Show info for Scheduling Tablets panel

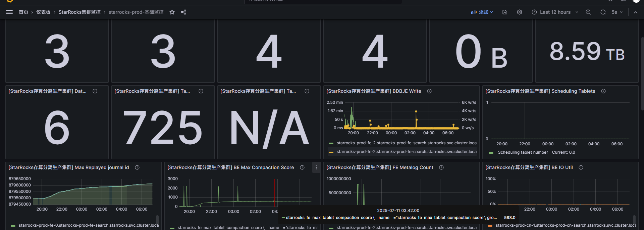point(603,91)
